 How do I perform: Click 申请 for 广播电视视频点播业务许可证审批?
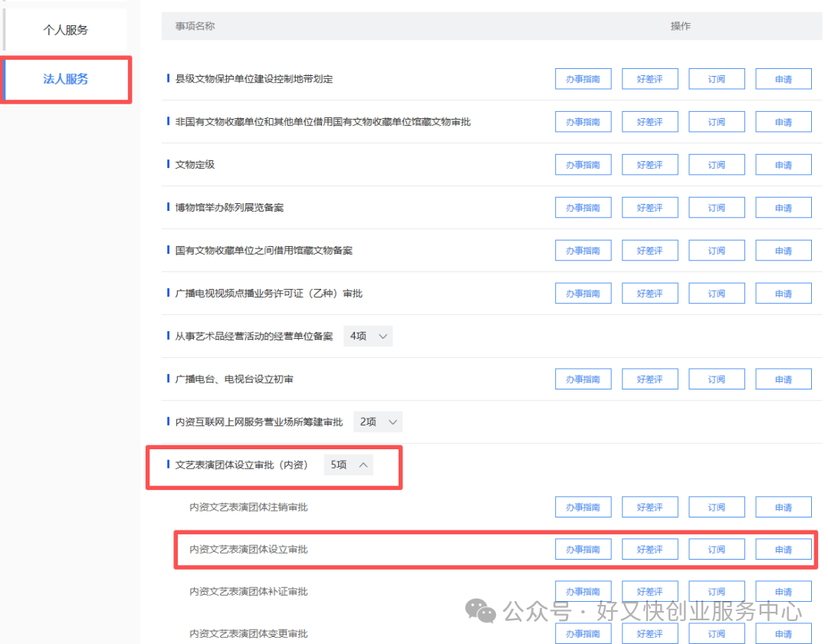(784, 293)
